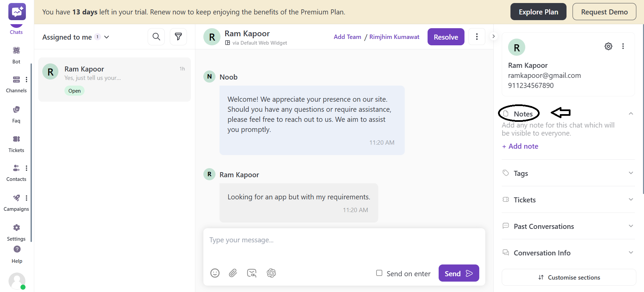Click the Add note link
This screenshot has height=292, width=644.
(x=521, y=146)
